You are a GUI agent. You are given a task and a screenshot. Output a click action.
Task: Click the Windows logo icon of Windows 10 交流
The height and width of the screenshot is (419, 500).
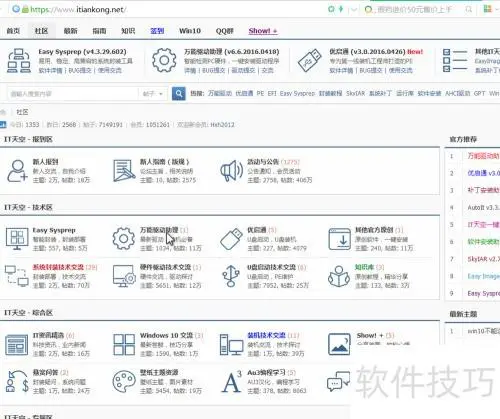pyautogui.click(x=124, y=345)
